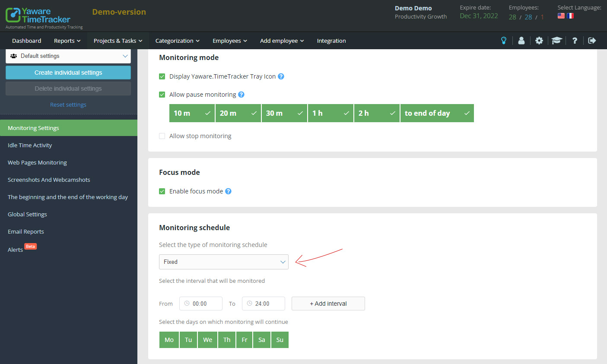Toggle Tuesday monitoring day
The image size is (607, 364).
click(x=188, y=340)
